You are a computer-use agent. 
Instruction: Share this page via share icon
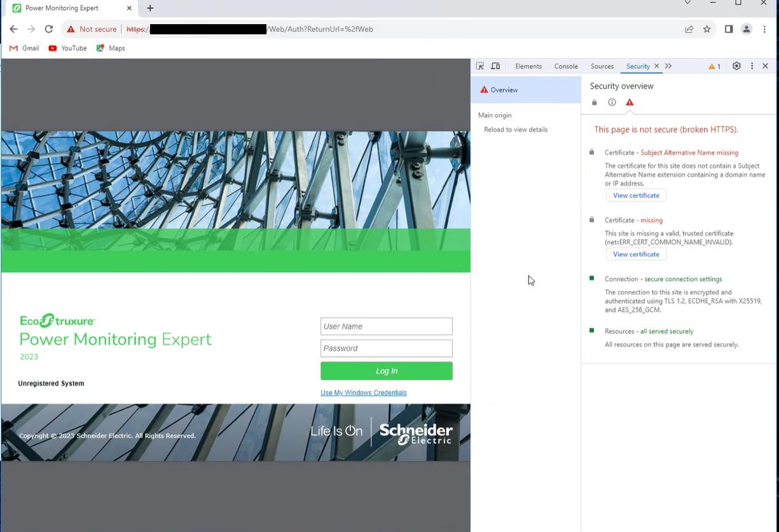coord(689,29)
